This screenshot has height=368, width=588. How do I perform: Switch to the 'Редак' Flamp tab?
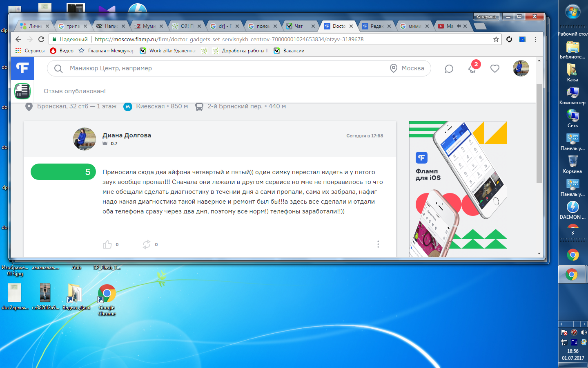coord(376,26)
